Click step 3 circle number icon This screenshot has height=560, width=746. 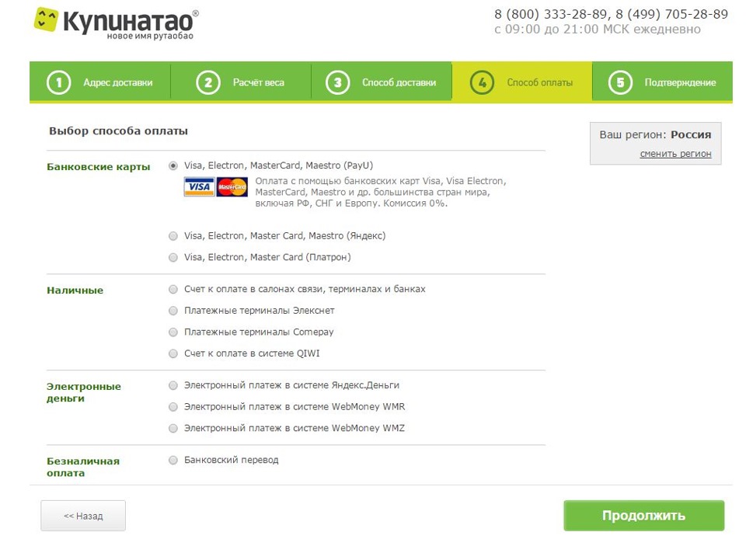(x=338, y=82)
